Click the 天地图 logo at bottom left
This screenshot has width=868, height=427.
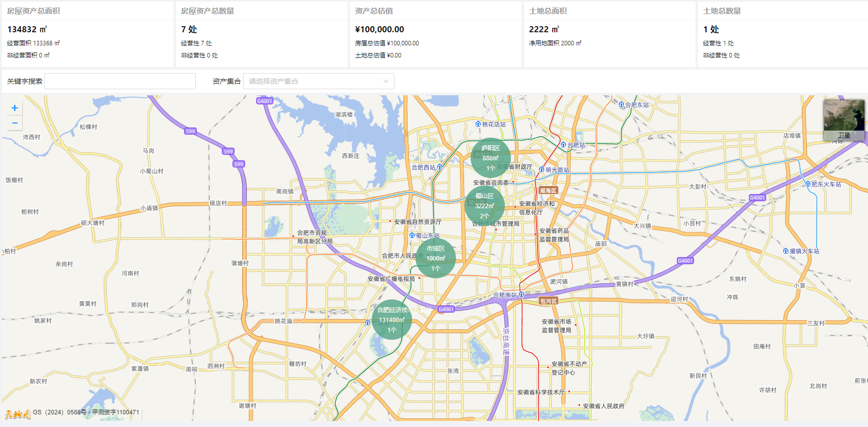(18, 414)
